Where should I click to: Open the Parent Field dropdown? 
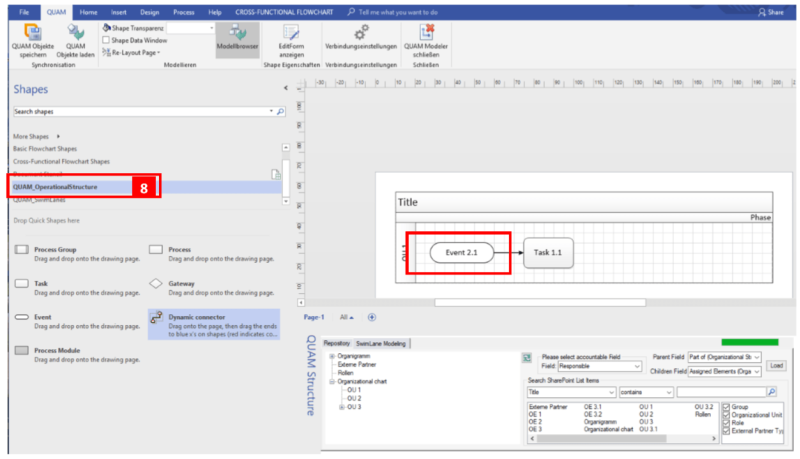[757, 357]
